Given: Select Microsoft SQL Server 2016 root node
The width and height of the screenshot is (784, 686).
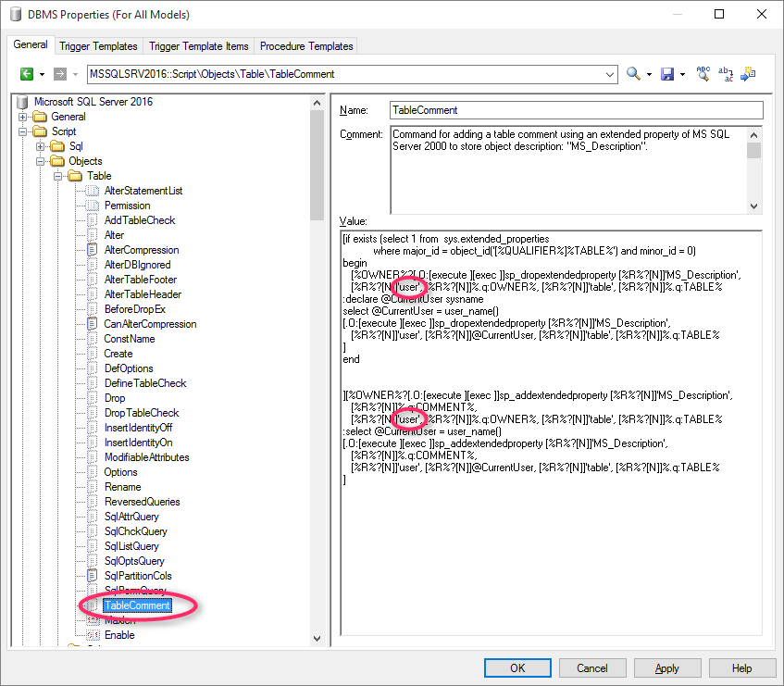Looking at the screenshot, I should [93, 102].
